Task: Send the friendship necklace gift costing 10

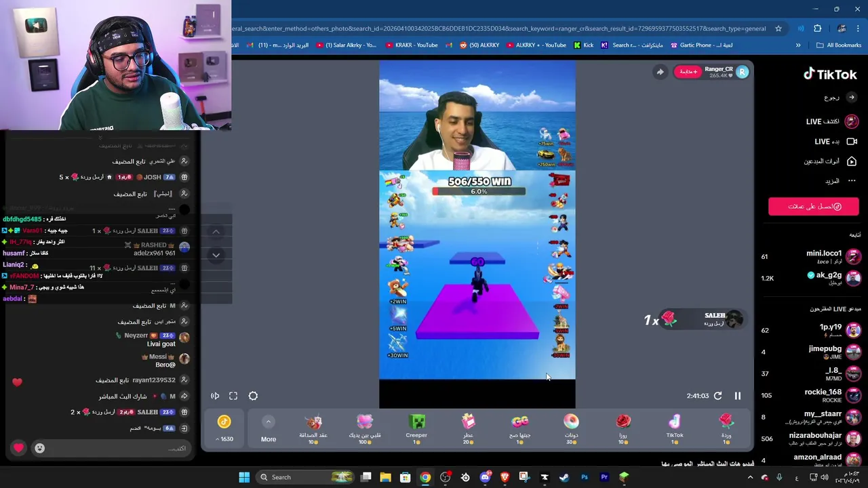Action: click(x=313, y=430)
